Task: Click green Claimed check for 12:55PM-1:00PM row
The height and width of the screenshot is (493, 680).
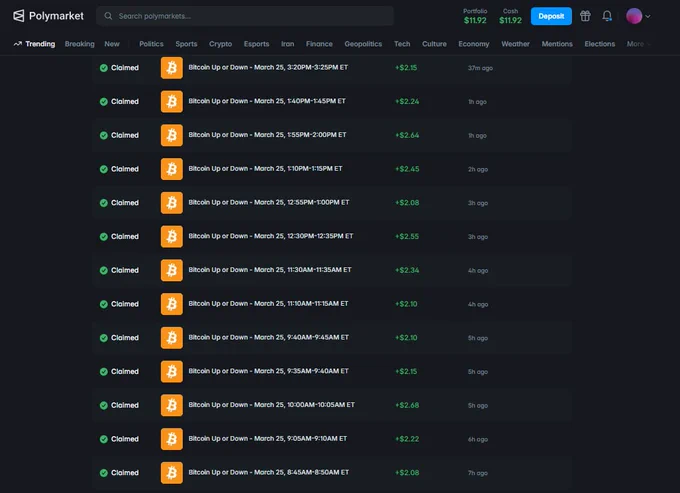Action: point(104,203)
